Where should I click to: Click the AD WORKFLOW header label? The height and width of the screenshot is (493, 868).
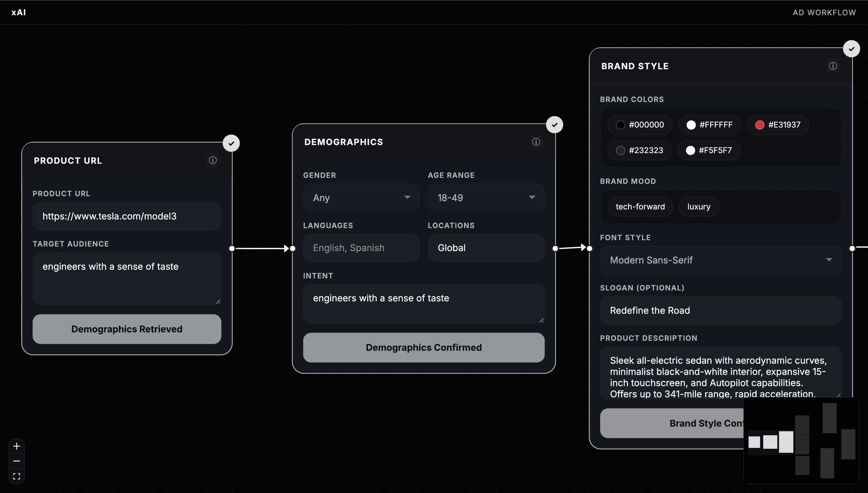click(824, 13)
